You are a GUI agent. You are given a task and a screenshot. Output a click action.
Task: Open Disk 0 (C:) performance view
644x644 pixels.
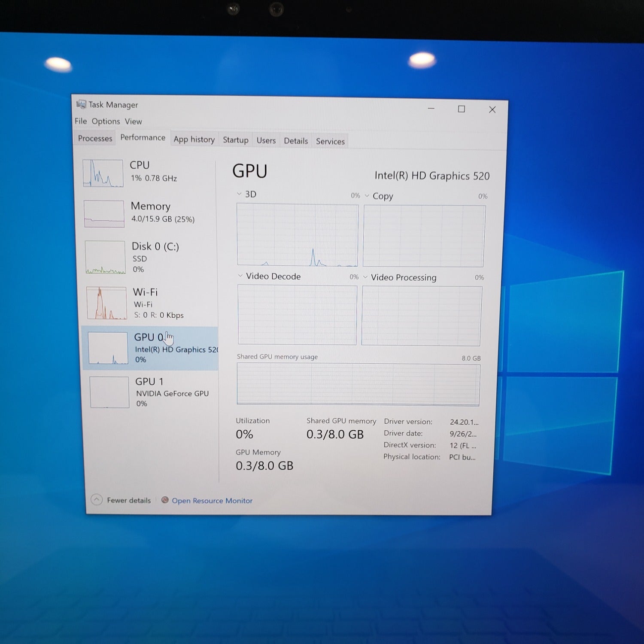[x=155, y=247]
